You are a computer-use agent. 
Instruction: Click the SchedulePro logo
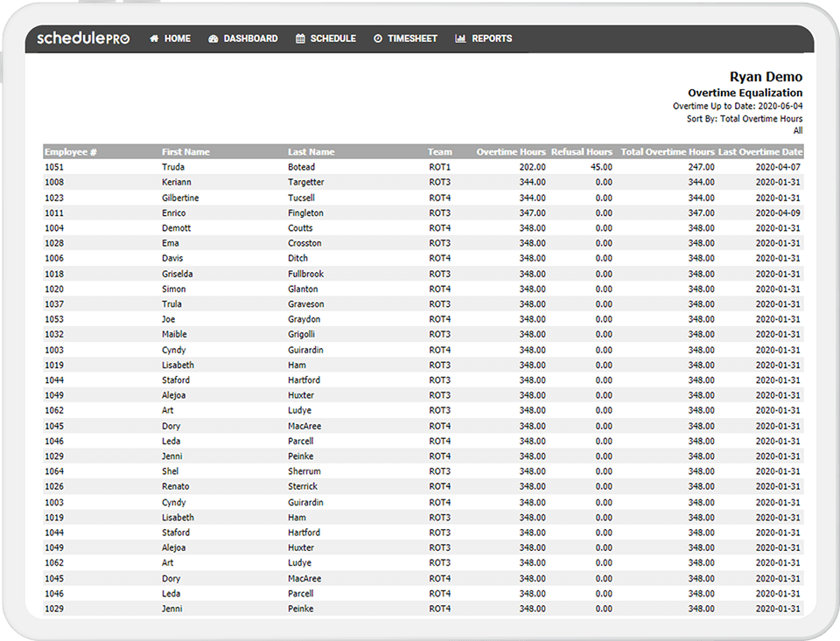pos(83,38)
